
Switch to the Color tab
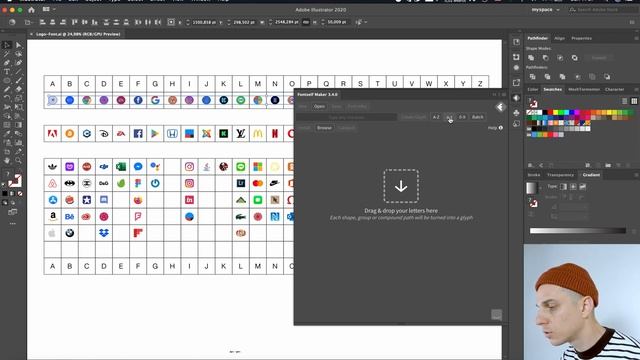(x=533, y=89)
